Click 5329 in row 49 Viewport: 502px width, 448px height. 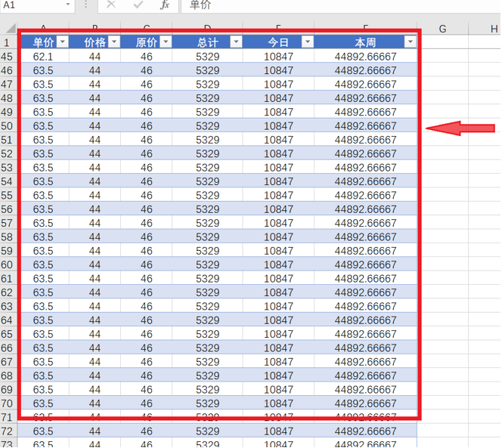[x=207, y=112]
